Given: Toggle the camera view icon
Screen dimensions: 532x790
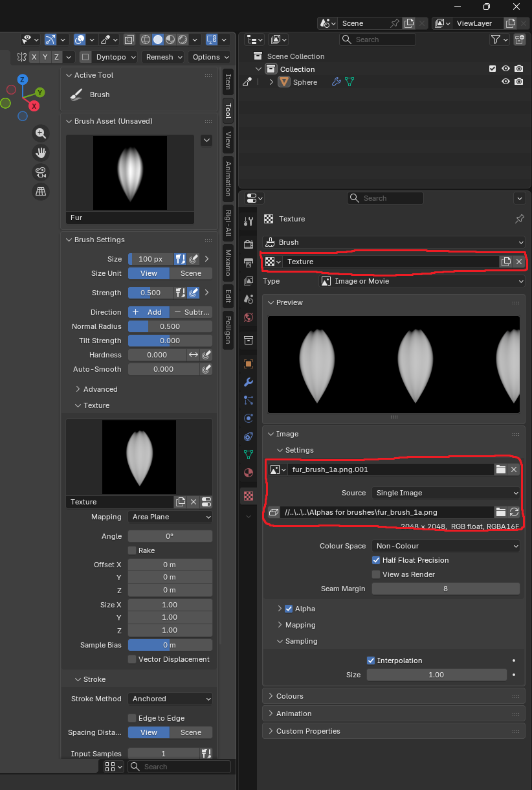Looking at the screenshot, I should (41, 172).
